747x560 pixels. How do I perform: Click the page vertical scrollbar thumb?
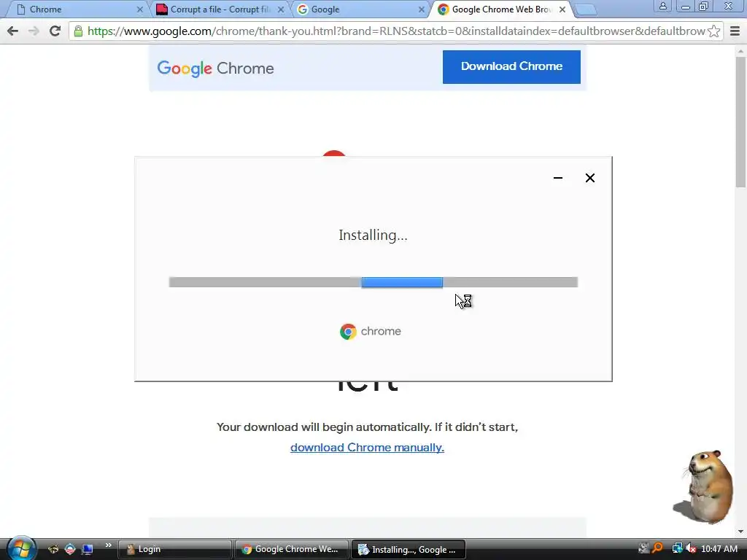click(740, 122)
